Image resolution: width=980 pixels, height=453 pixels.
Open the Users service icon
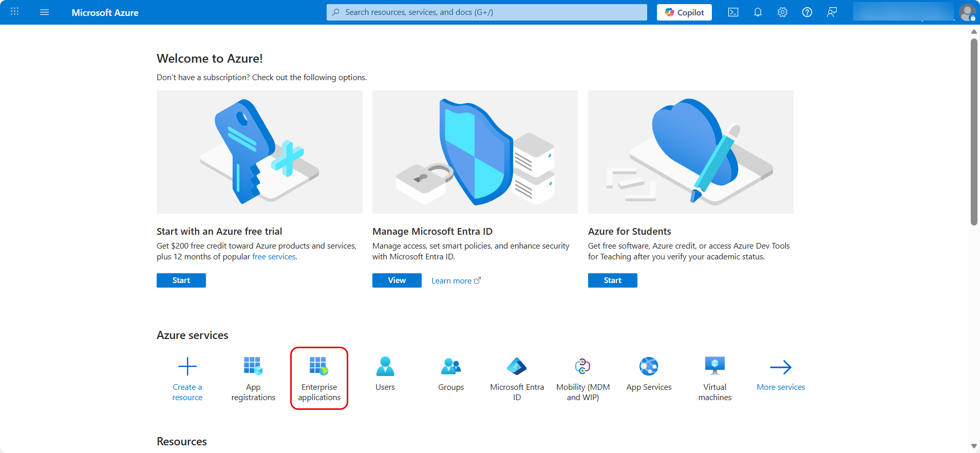(x=385, y=366)
